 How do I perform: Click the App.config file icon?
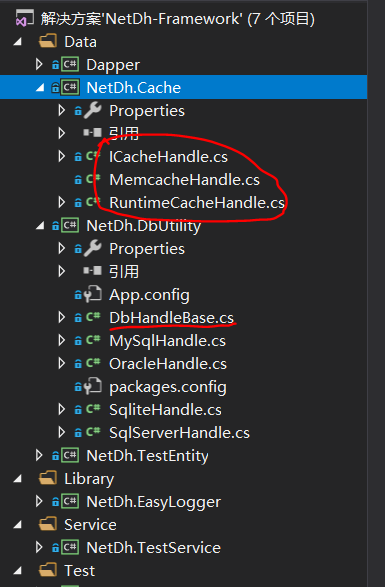tap(93, 294)
